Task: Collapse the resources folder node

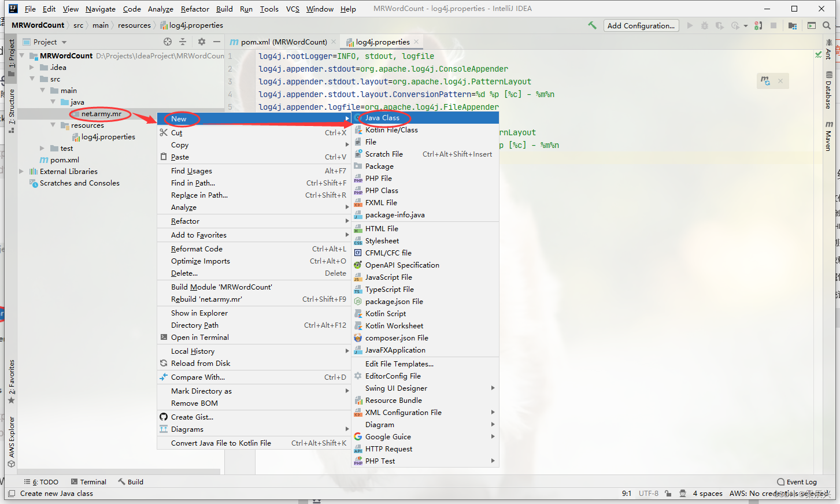Action: coord(53,125)
